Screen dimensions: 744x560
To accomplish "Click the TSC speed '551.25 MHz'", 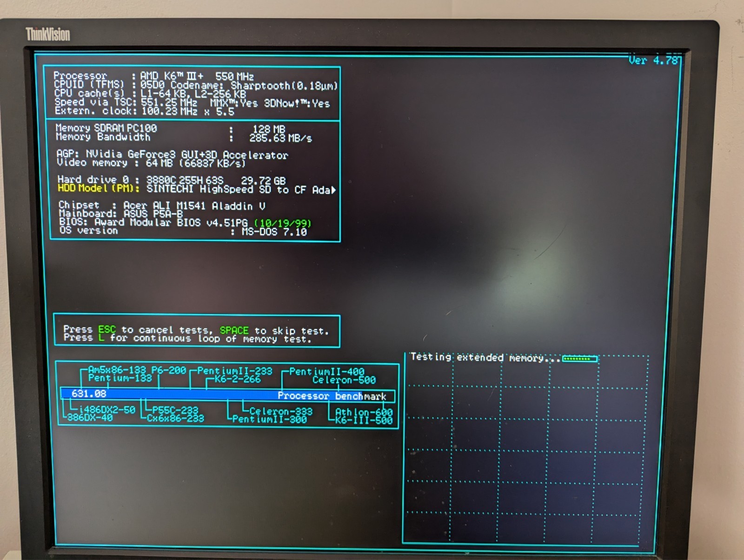I will (x=169, y=102).
